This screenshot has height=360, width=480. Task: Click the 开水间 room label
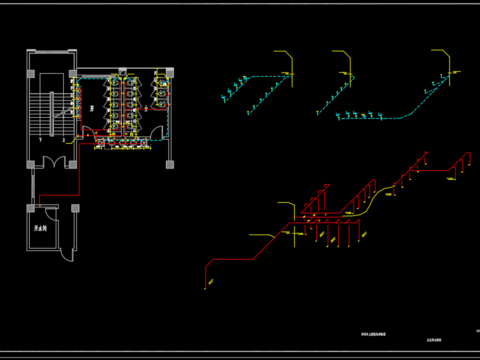click(x=40, y=228)
